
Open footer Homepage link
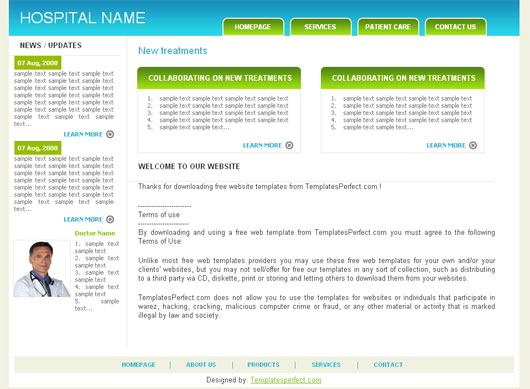click(x=139, y=365)
